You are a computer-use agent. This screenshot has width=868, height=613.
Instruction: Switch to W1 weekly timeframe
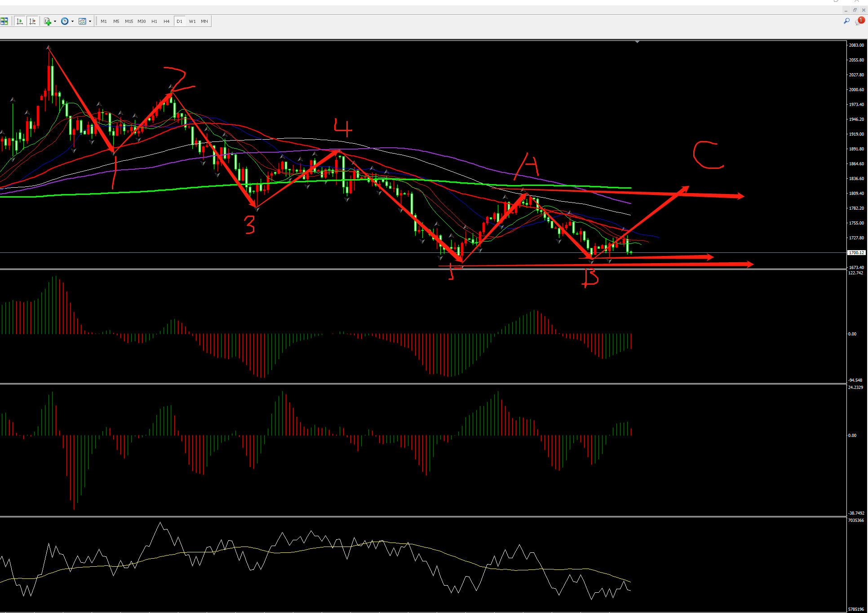coord(192,21)
